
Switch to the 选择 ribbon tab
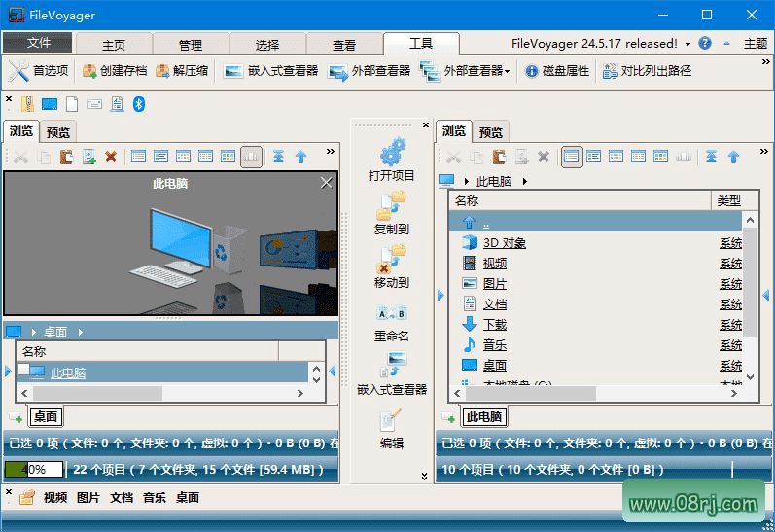point(266,45)
